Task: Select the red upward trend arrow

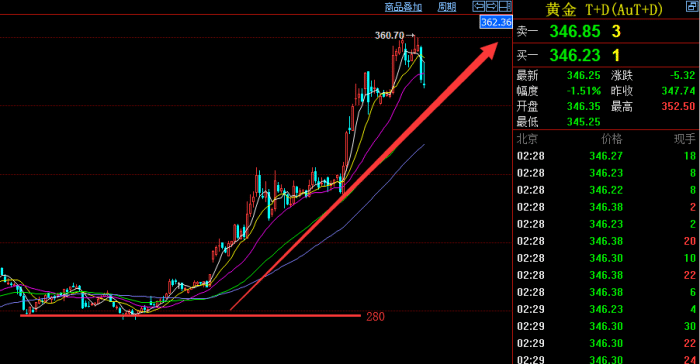Action: (x=364, y=176)
